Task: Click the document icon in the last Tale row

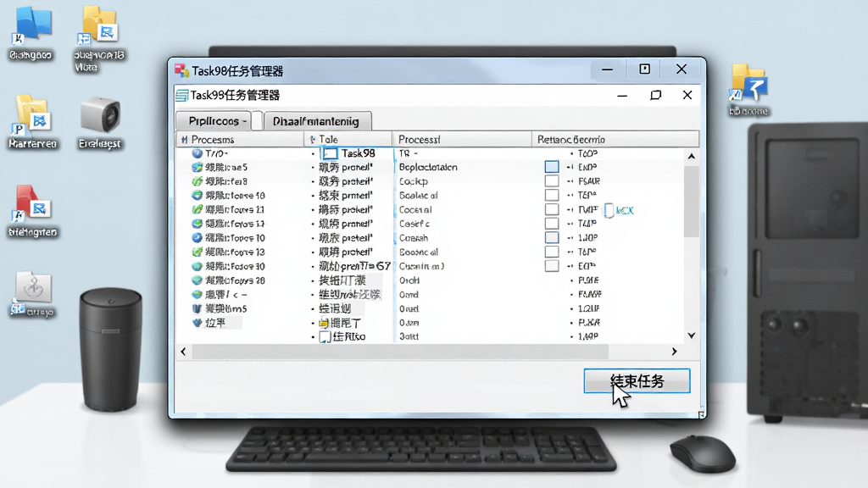Action: pyautogui.click(x=325, y=336)
